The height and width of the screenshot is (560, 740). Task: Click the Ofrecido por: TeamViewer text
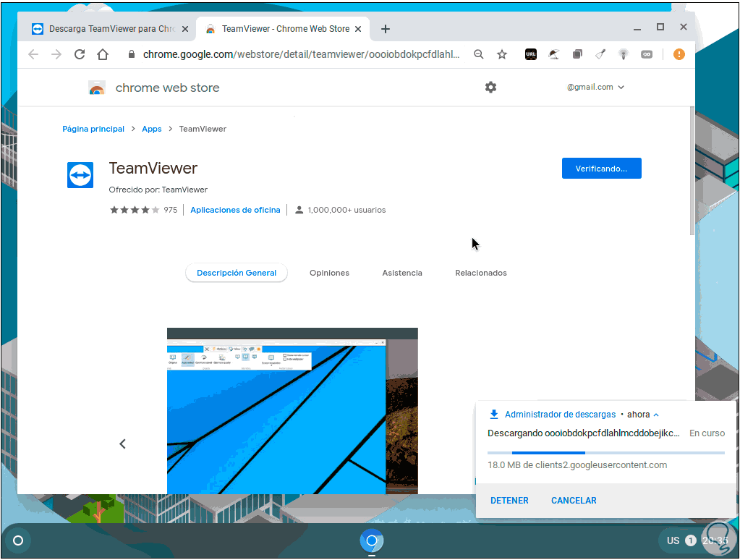[158, 190]
